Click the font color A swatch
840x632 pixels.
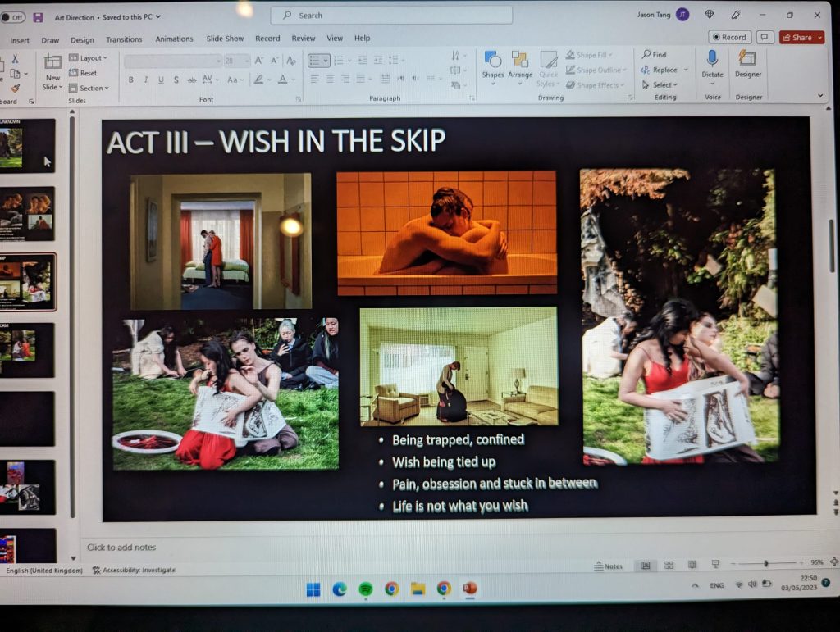pos(283,80)
